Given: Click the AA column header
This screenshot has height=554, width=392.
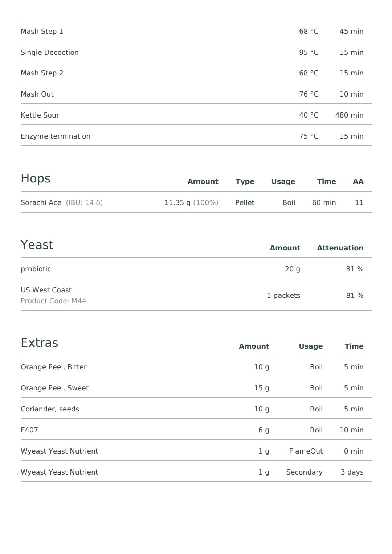Looking at the screenshot, I should (x=358, y=181).
